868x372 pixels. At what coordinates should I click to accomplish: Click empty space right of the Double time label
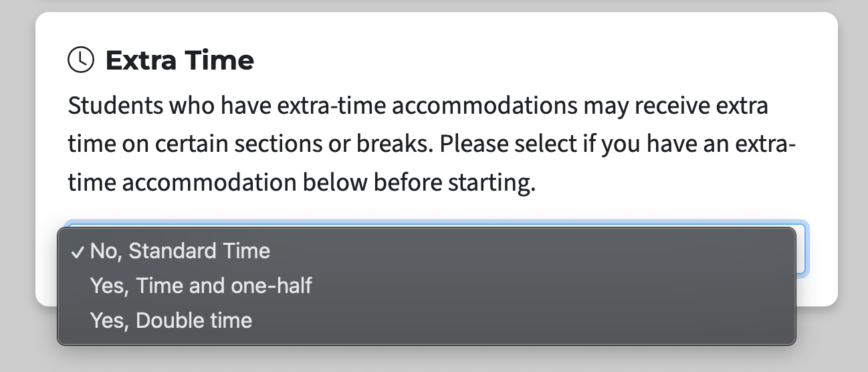[522, 320]
